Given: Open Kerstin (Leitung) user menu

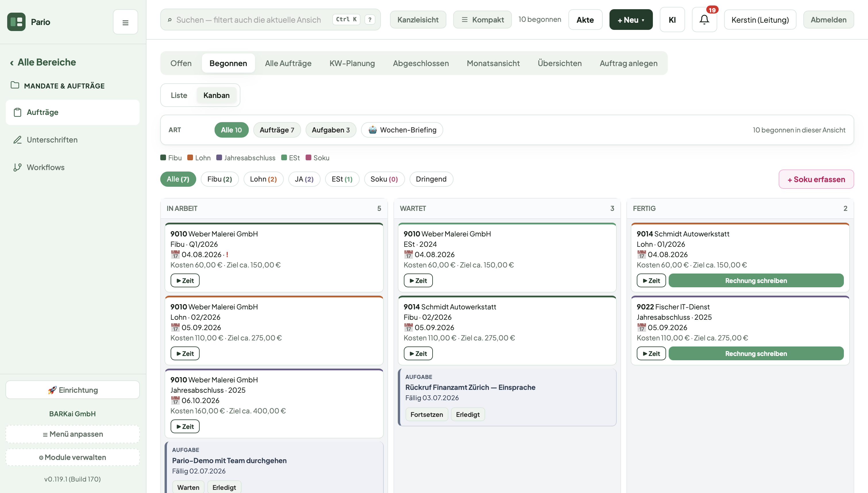Looking at the screenshot, I should [760, 20].
